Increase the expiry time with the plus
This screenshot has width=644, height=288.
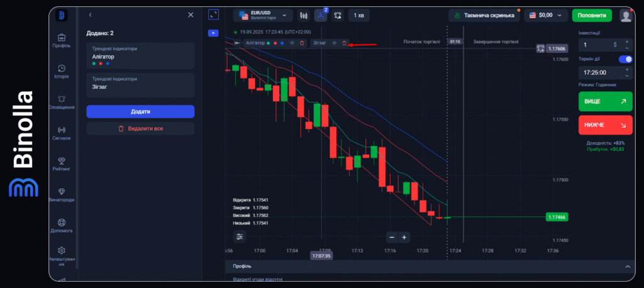coord(627,69)
